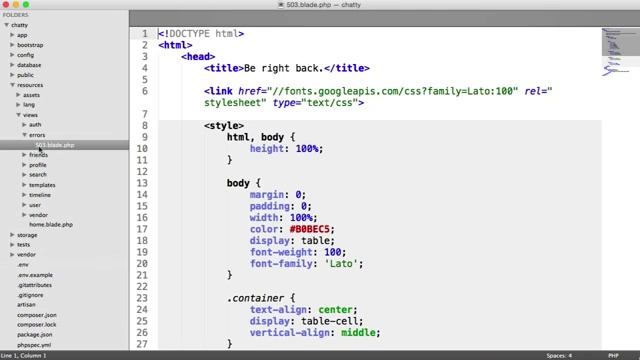Expand the user folder arrow
This screenshot has width=640, height=360.
(x=24, y=205)
